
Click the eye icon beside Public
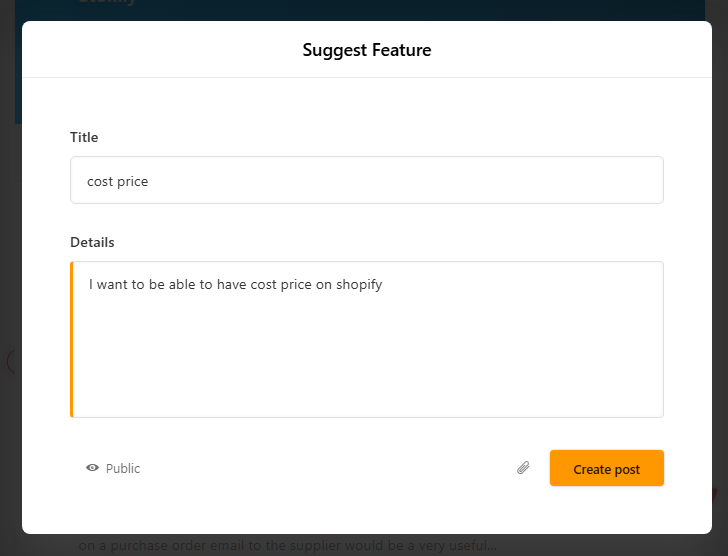click(93, 468)
